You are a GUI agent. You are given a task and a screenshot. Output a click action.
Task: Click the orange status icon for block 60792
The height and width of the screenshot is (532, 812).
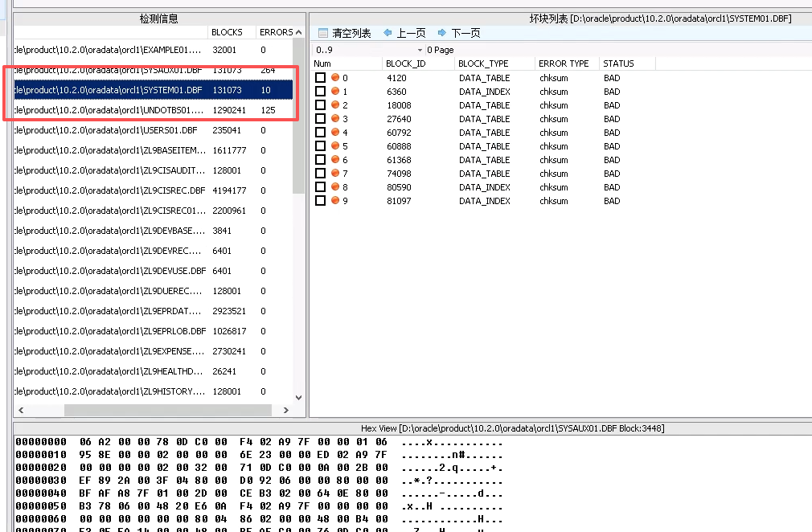coord(335,132)
